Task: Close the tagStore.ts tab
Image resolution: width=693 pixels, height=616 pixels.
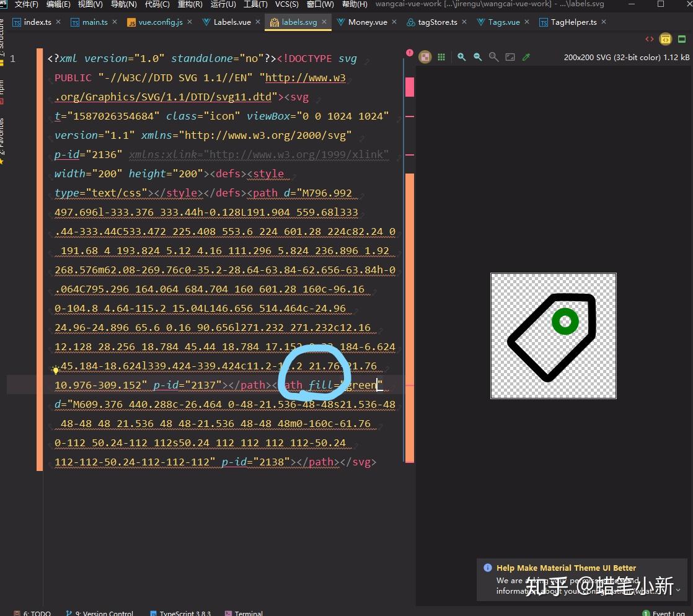Action: [x=464, y=22]
